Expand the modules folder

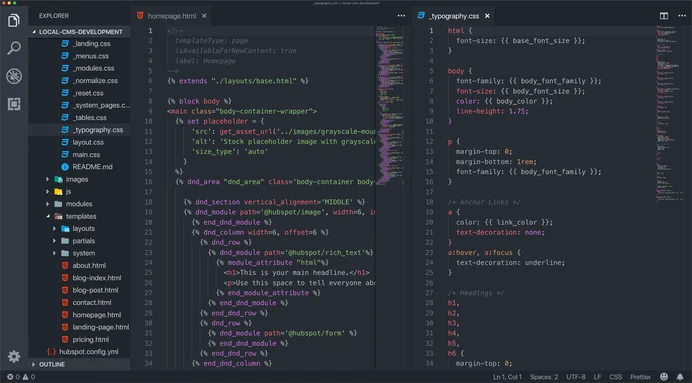79,204
